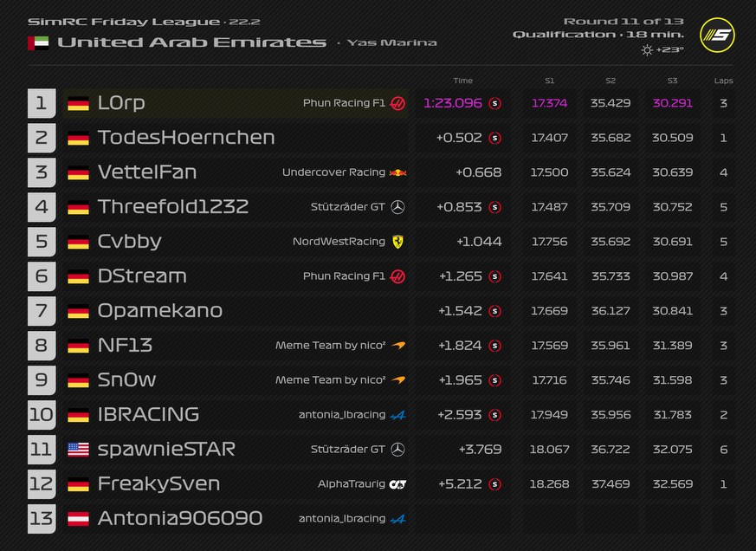
Task: Click the sunny weather icon
Action: pos(646,50)
